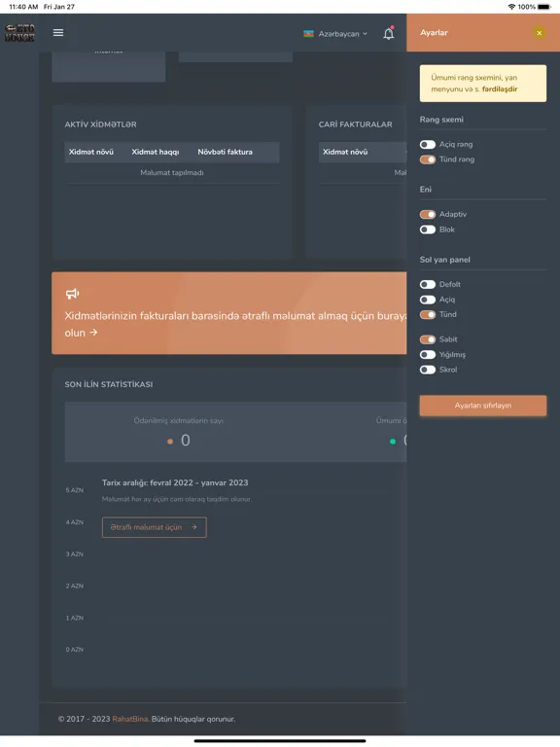The height and width of the screenshot is (747, 560).
Task: Click the 5 AZN chart axis label
Action: pos(74,490)
